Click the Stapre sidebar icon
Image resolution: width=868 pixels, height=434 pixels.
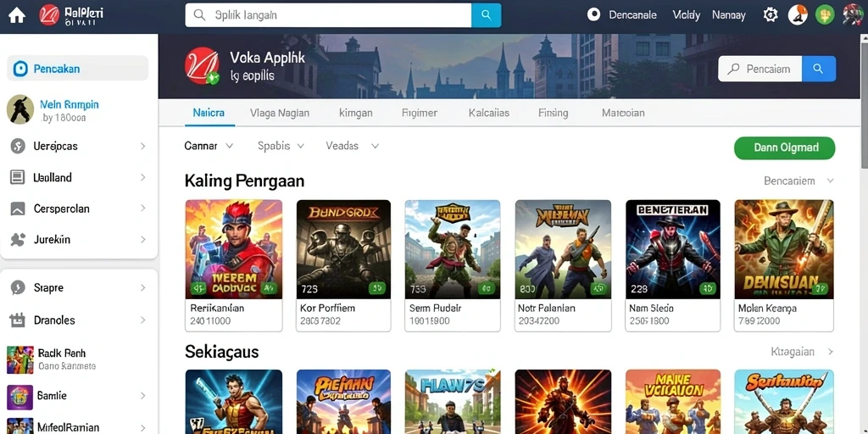18,288
